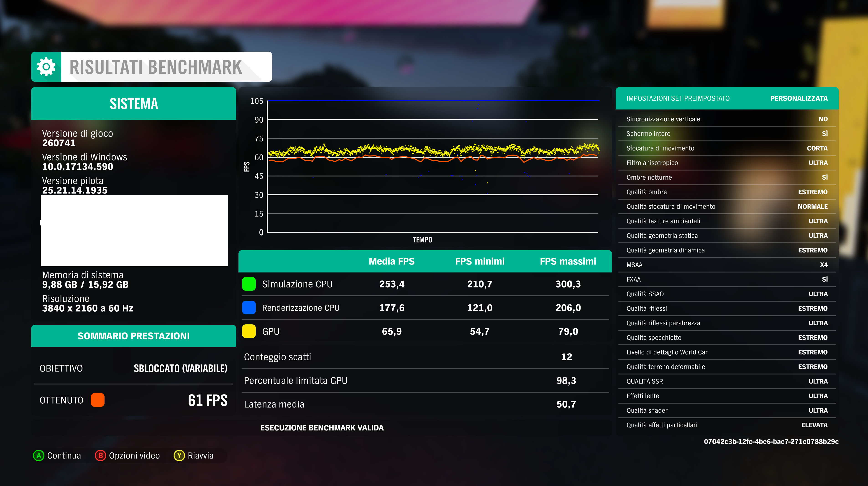Viewport: 868px width, 486px height.
Task: Select the FXAA setting row
Action: (727, 280)
